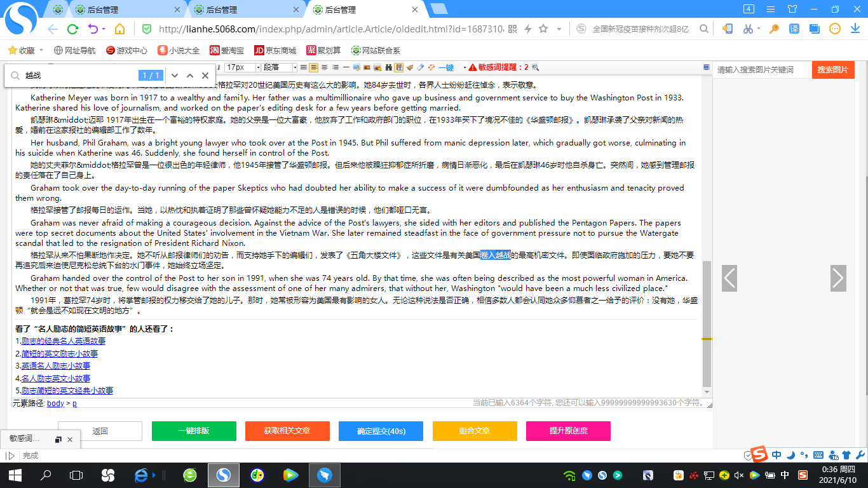Clear formatting with the eraser icon

click(x=420, y=67)
